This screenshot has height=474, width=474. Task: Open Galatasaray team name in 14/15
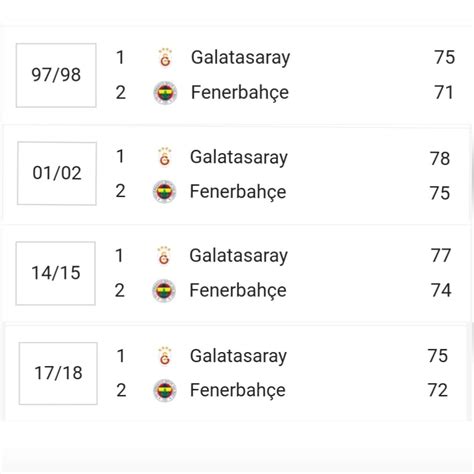pyautogui.click(x=238, y=256)
